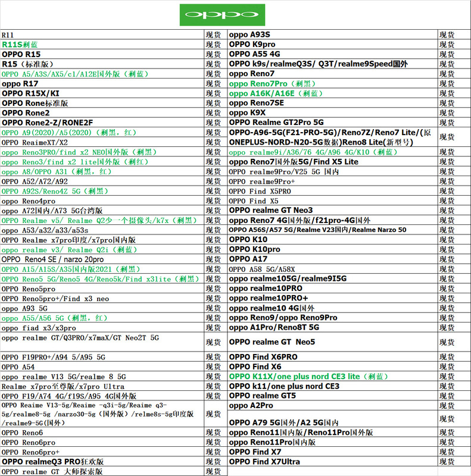The height and width of the screenshot is (476, 471).
Task: Select the OPPO Find X5PRO cell
Action: (332, 191)
